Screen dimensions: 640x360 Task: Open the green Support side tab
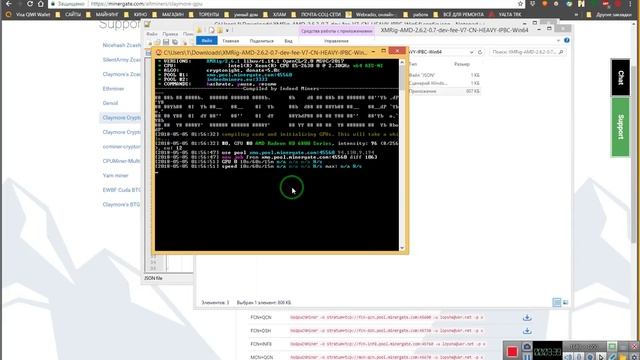pyautogui.click(x=620, y=127)
